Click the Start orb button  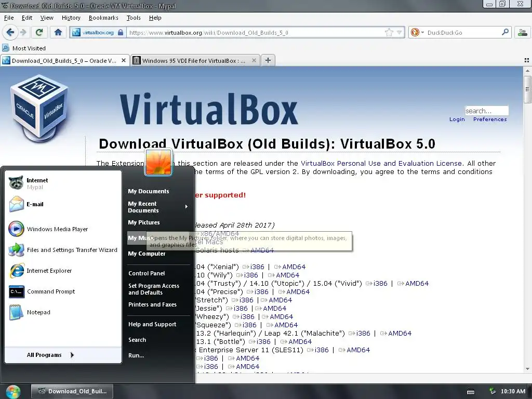pyautogui.click(x=12, y=392)
